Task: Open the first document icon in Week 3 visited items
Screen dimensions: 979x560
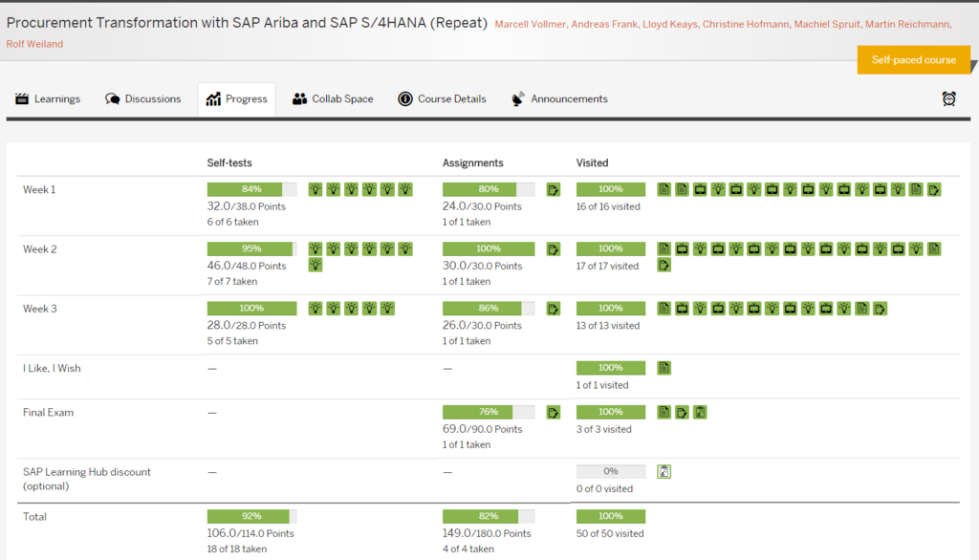Action: (664, 309)
